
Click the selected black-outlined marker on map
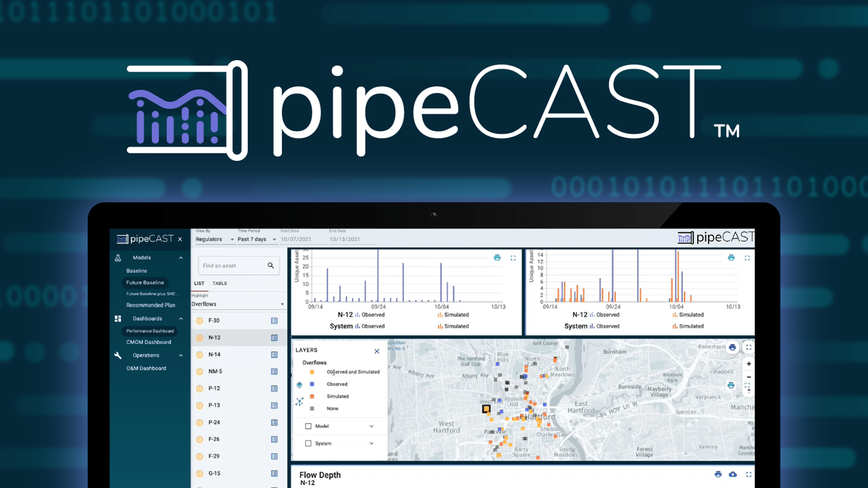(x=486, y=409)
